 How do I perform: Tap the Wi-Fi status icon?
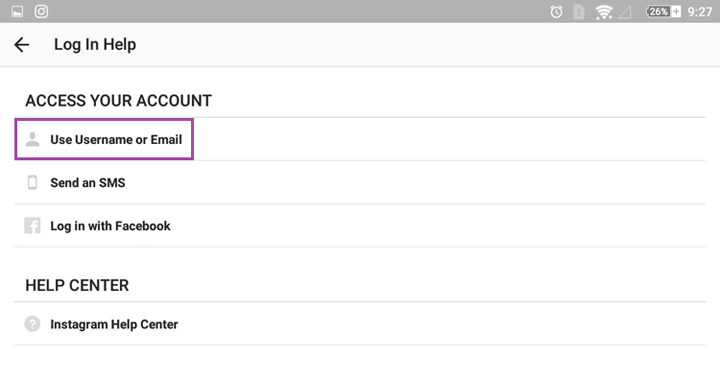pos(604,12)
